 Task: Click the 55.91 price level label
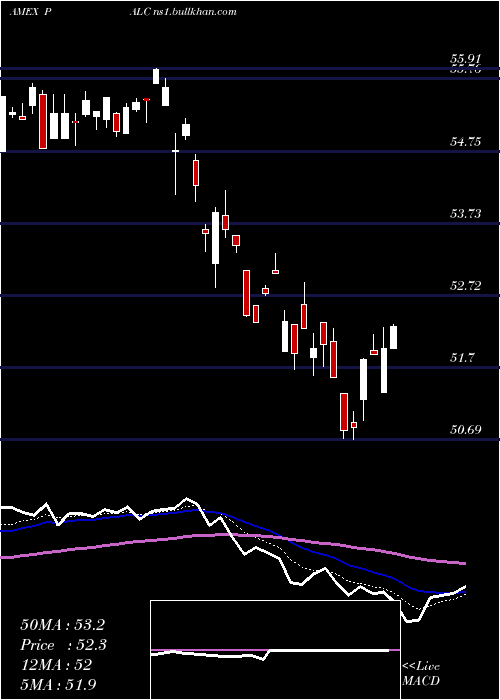[466, 59]
